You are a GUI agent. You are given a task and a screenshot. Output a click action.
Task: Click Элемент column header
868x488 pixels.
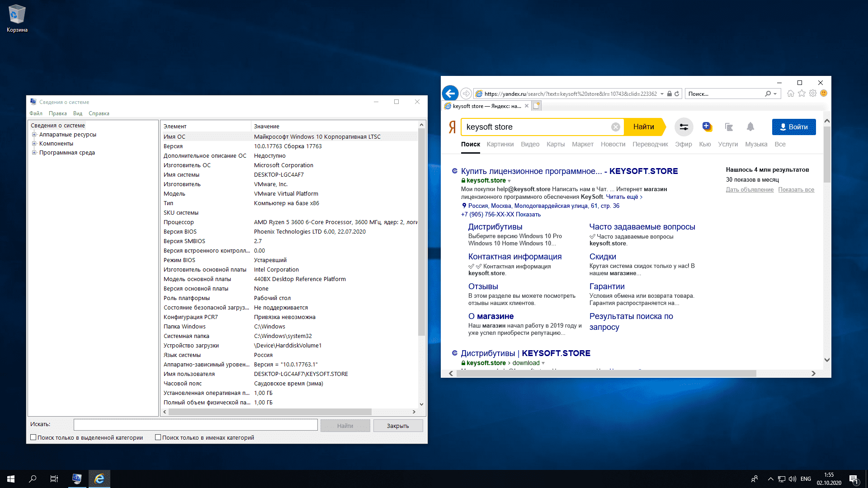(206, 126)
